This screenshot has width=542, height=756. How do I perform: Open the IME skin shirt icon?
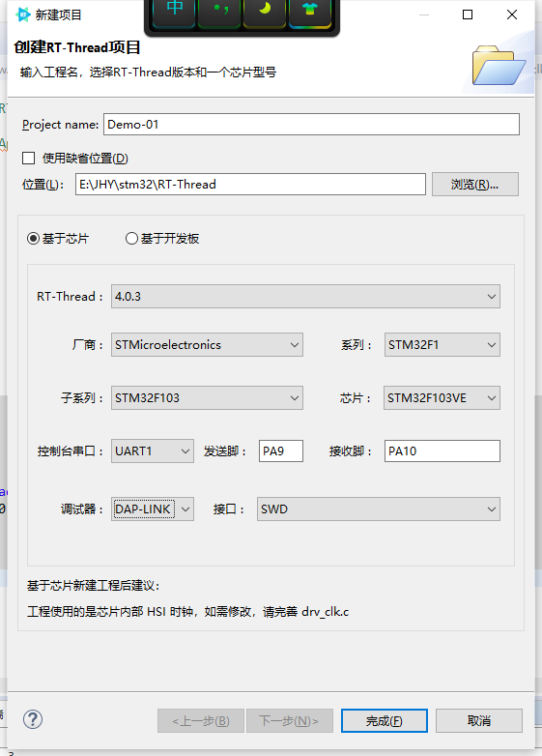[x=310, y=12]
